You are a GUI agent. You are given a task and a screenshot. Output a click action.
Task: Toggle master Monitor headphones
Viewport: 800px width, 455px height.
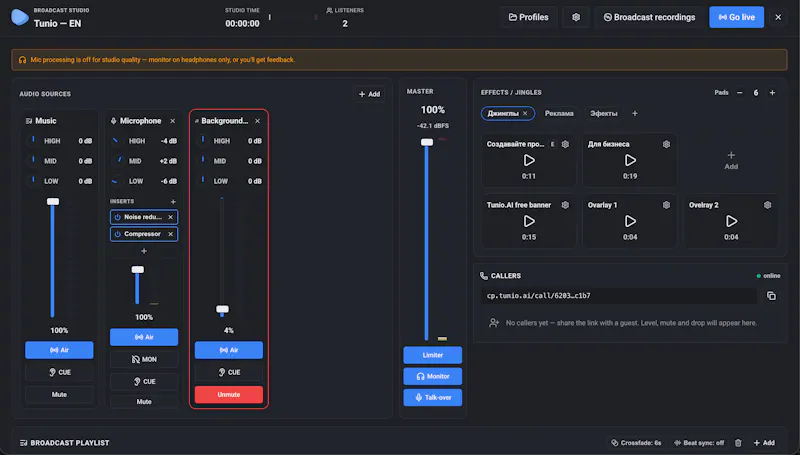[433, 376]
